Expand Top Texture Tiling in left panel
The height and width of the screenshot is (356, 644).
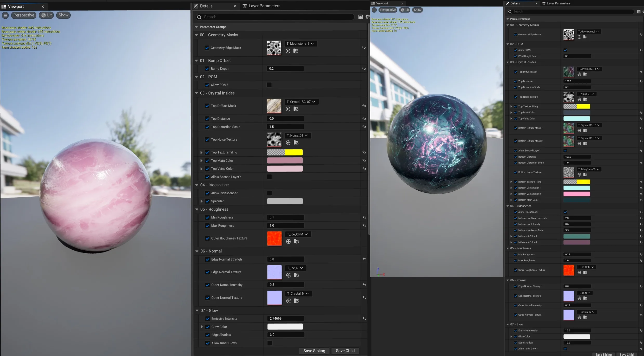point(201,152)
